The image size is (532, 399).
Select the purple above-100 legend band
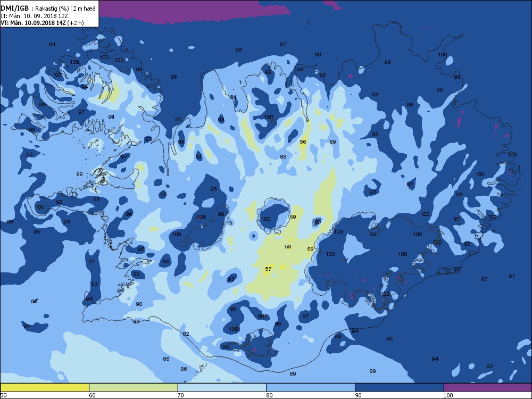(x=488, y=387)
